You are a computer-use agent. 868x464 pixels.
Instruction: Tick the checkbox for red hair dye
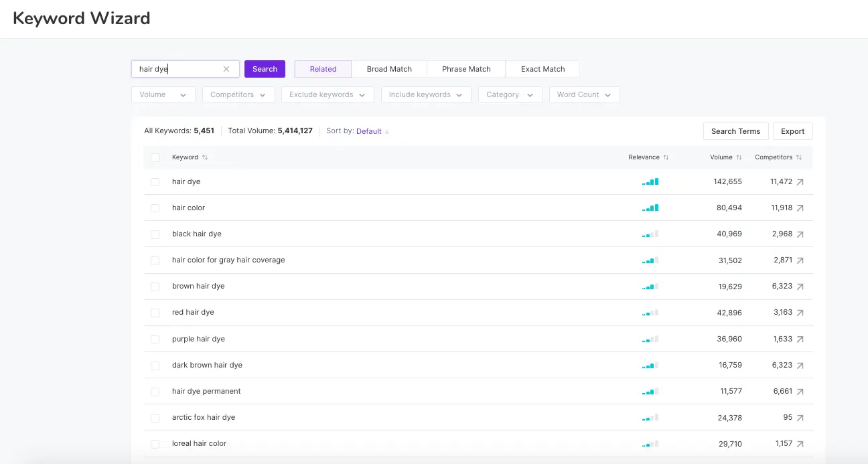point(155,313)
